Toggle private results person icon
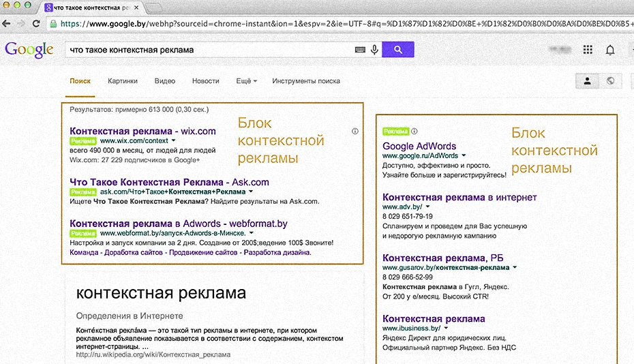 [x=587, y=81]
